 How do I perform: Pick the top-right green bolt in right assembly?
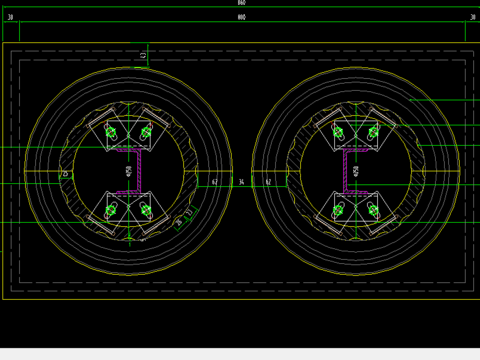373,132
